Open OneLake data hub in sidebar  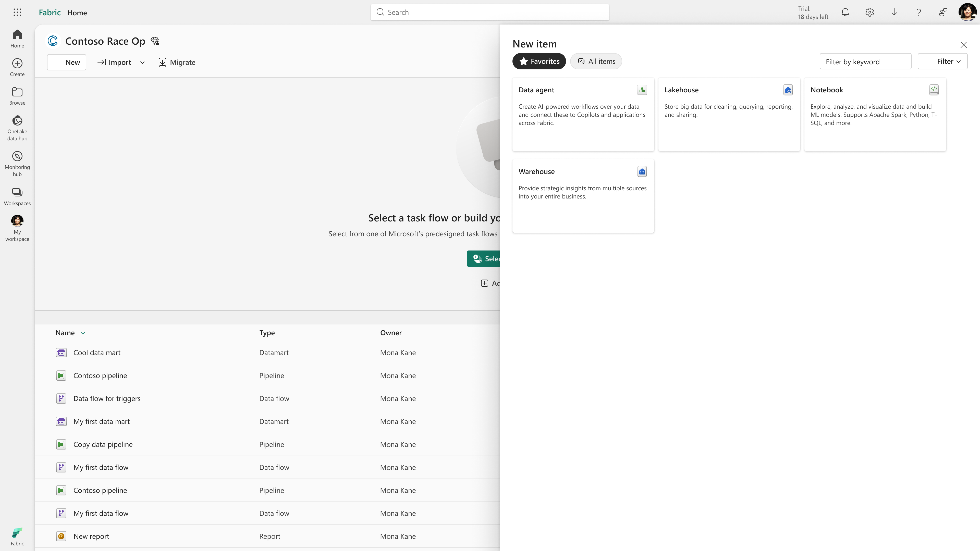click(17, 128)
